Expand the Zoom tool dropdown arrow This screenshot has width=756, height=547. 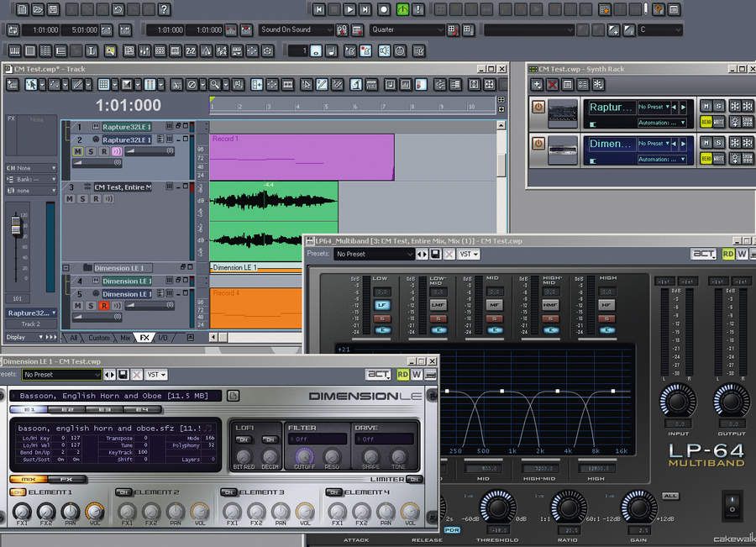pyautogui.click(x=225, y=85)
